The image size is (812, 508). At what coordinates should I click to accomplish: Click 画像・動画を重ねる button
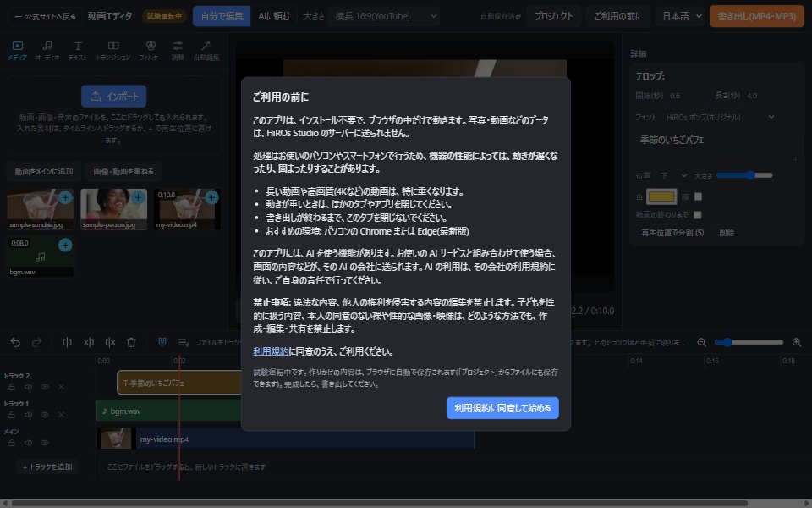[x=123, y=172]
